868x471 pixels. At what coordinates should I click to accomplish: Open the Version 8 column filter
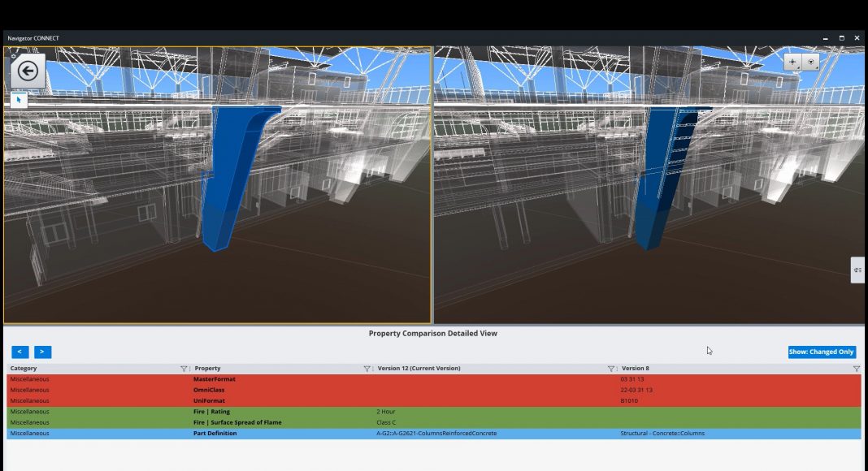point(856,369)
